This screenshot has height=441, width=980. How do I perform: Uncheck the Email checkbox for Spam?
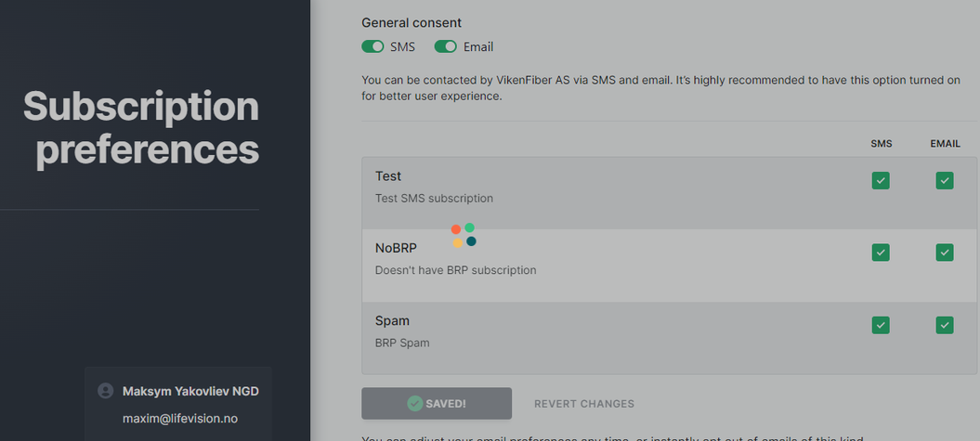point(945,325)
